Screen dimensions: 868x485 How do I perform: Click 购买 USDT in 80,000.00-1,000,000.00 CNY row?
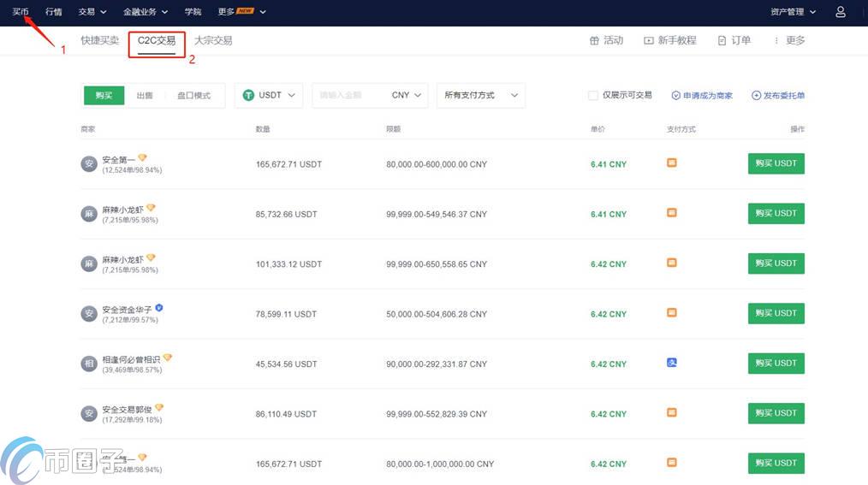776,463
